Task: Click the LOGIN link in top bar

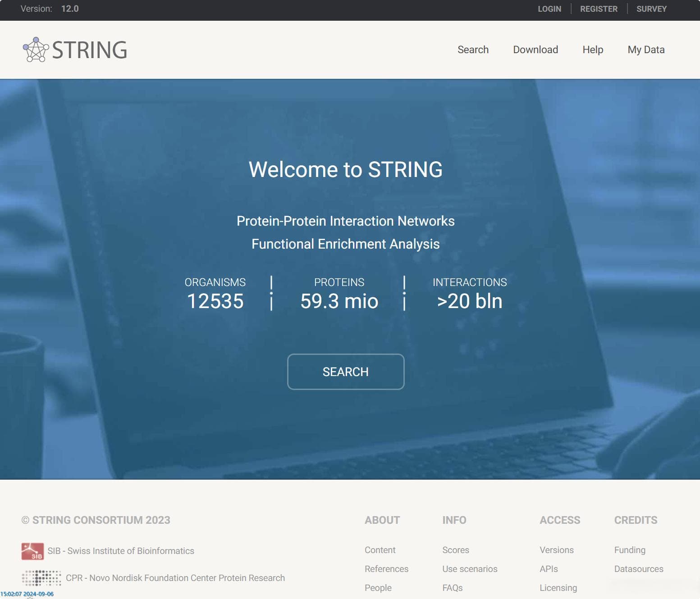Action: [x=549, y=9]
